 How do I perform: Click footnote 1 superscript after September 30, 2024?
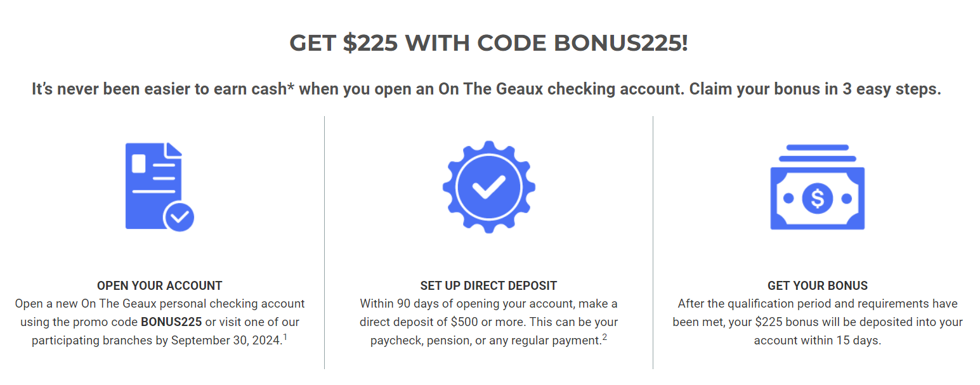[285, 337]
